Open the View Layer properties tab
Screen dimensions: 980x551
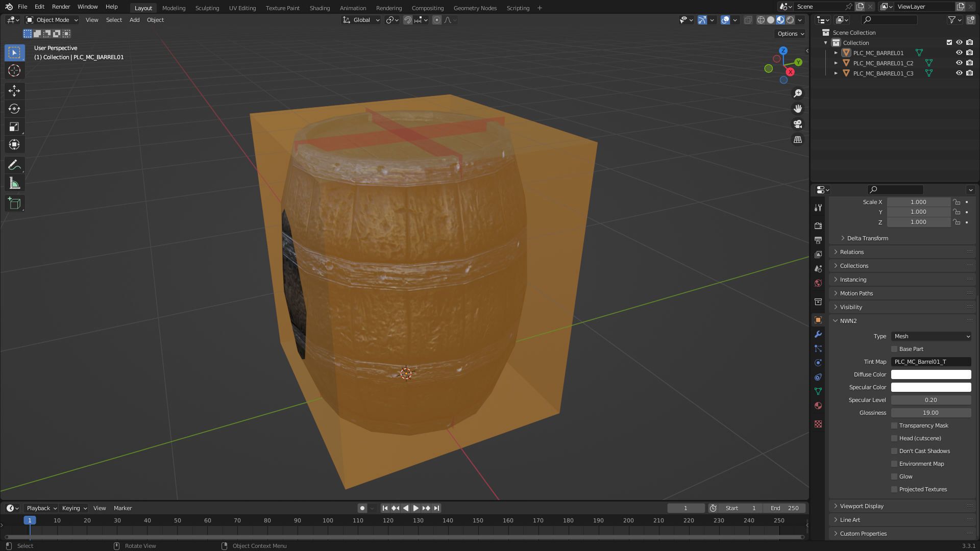818,254
